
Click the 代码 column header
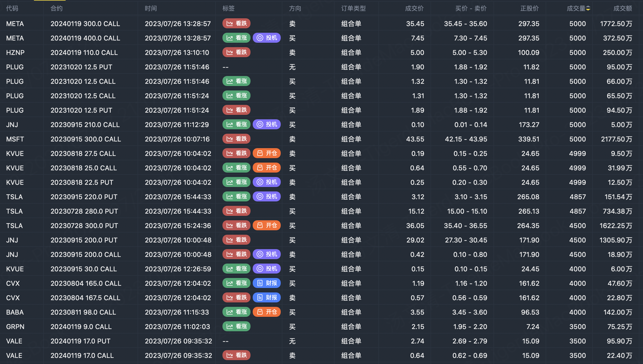pyautogui.click(x=12, y=9)
